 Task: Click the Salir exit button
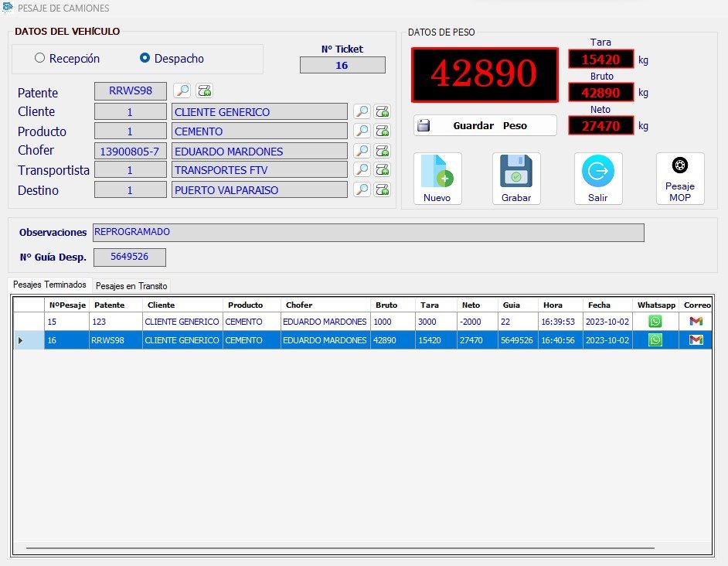pyautogui.click(x=598, y=179)
